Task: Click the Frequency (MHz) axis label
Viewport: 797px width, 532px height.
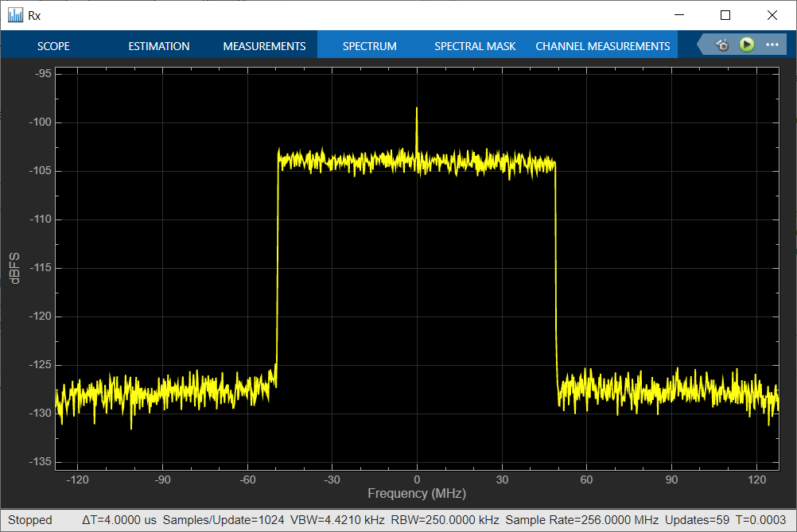Action: [416, 493]
